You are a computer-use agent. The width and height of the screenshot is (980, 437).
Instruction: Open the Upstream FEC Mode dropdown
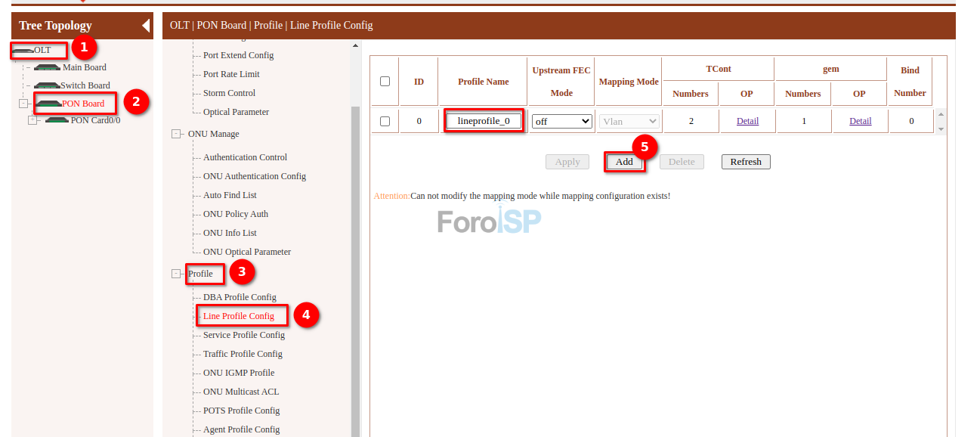coord(561,121)
